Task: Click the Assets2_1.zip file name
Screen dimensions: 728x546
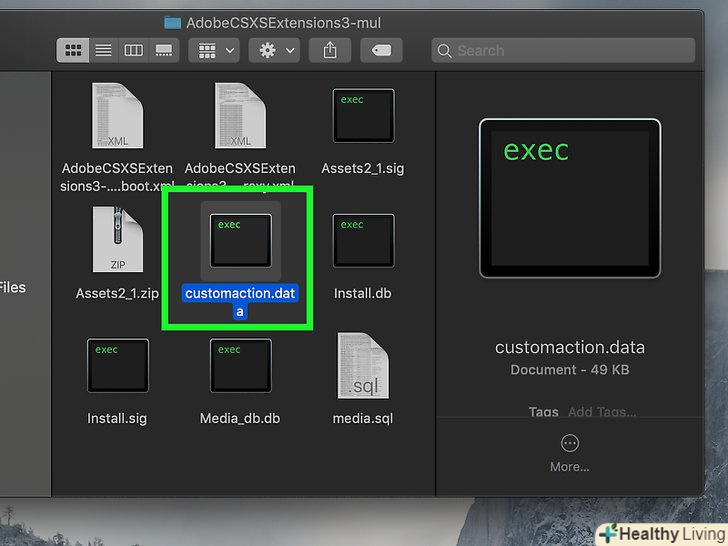Action: 117,293
